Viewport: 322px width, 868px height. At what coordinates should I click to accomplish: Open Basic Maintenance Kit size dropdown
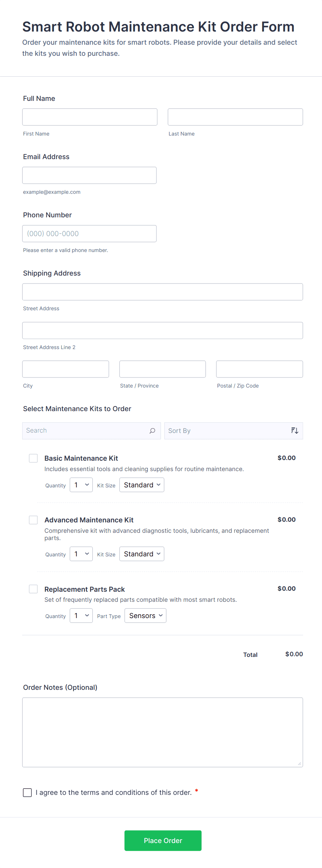click(x=142, y=485)
